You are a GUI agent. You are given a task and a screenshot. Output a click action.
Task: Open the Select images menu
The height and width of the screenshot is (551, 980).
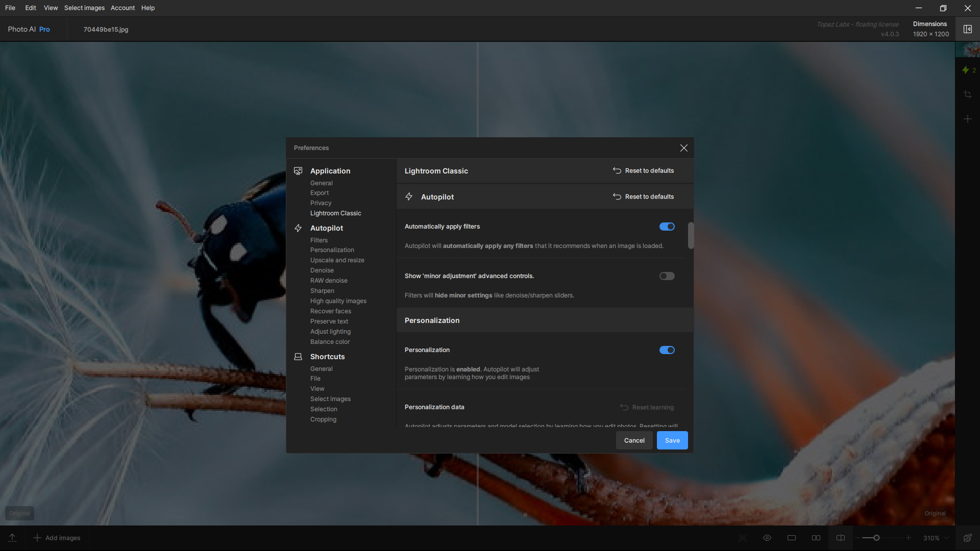[84, 8]
